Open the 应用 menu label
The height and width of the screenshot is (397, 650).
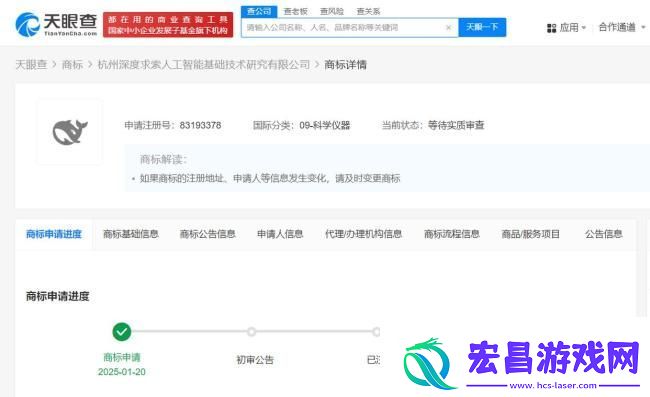[x=569, y=27]
